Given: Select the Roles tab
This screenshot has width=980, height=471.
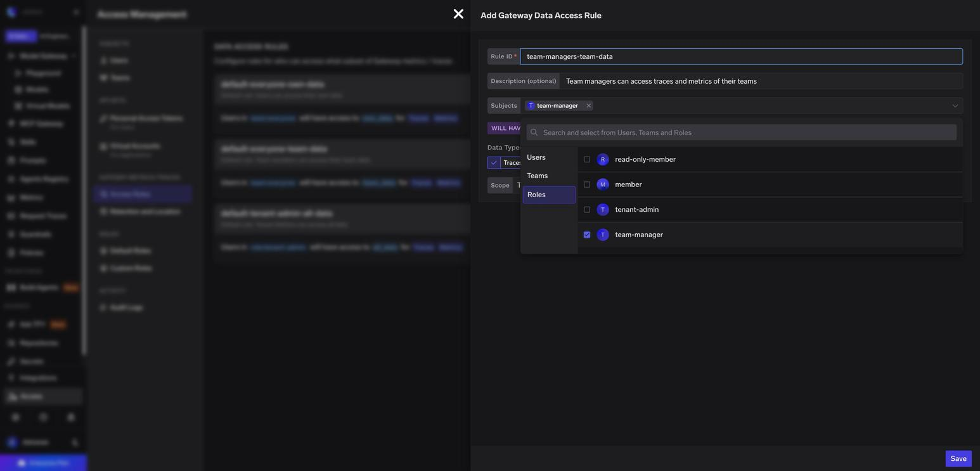Looking at the screenshot, I should point(549,195).
